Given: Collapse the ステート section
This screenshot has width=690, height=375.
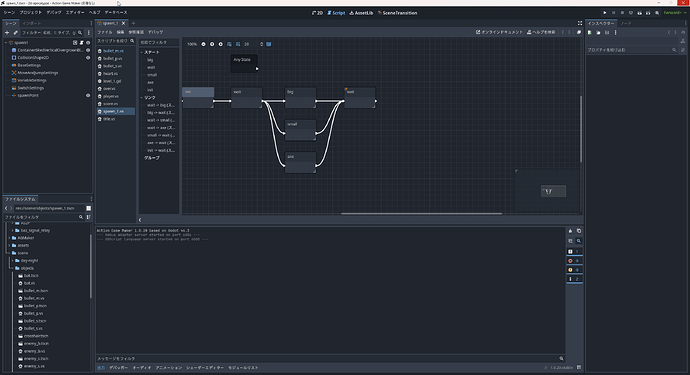Looking at the screenshot, I should point(142,52).
